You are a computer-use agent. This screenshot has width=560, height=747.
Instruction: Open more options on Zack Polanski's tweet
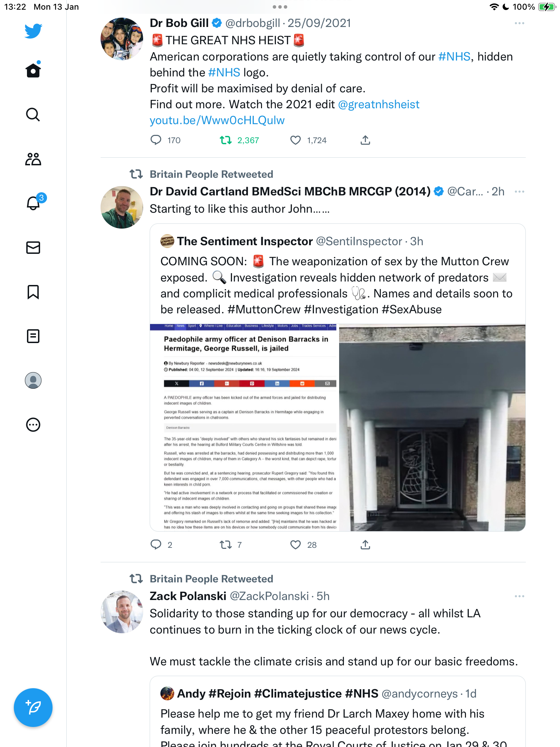tap(519, 596)
